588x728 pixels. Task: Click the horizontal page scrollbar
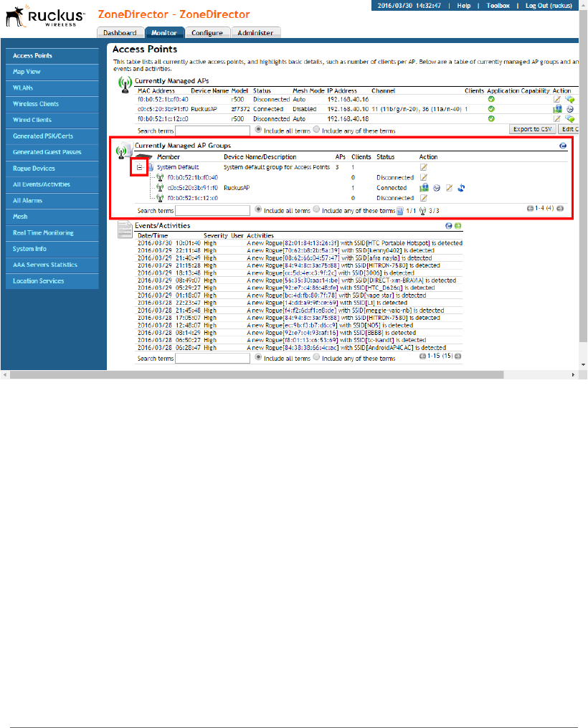coord(257,374)
